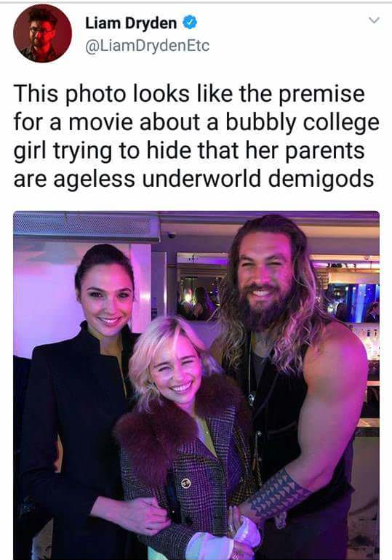Open the attached tweet photo
The image size is (392, 560).
[x=196, y=385]
